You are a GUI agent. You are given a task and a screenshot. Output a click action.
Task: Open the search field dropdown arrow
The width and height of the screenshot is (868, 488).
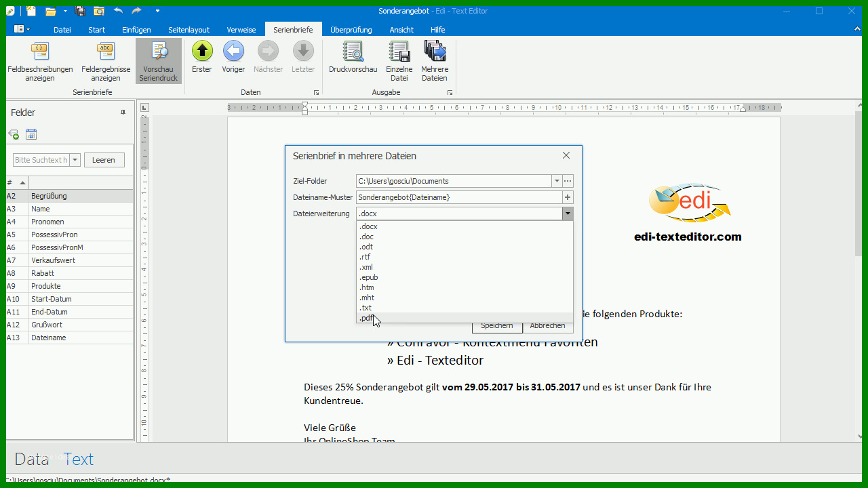coord(75,160)
